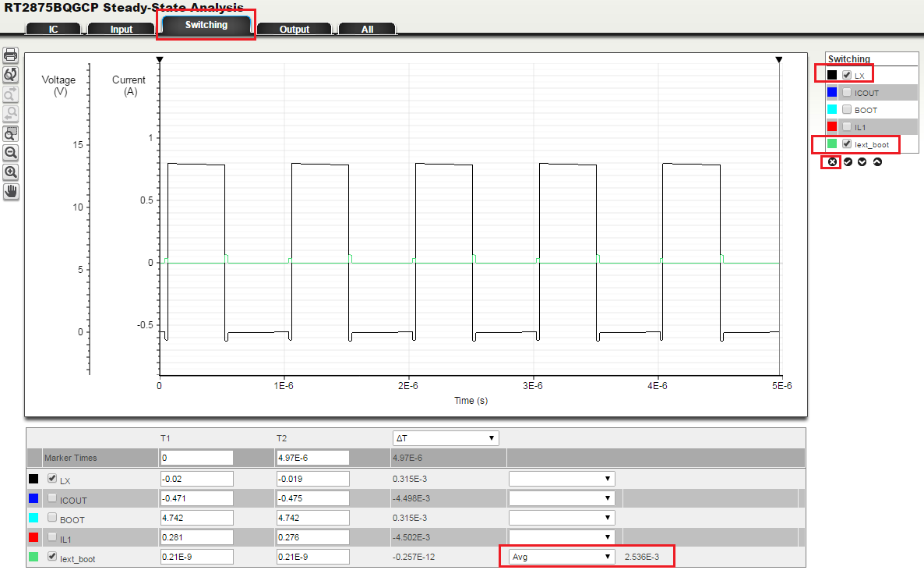Enable the ICOUT waveform checkbox
Screen dimensions: 924x570
click(846, 92)
